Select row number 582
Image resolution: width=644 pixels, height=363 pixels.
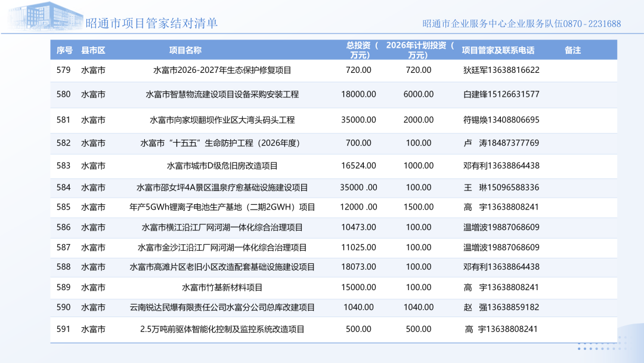click(64, 143)
